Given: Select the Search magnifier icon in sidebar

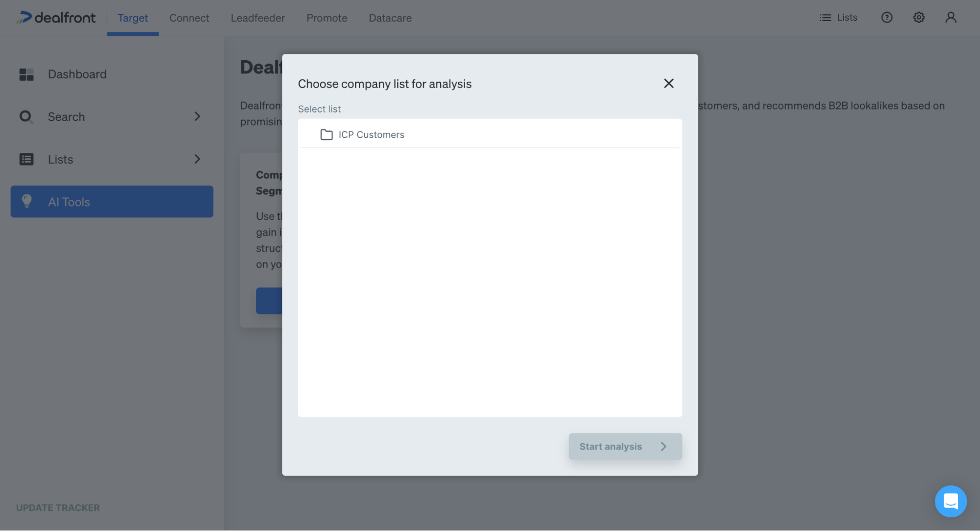Looking at the screenshot, I should [25, 117].
